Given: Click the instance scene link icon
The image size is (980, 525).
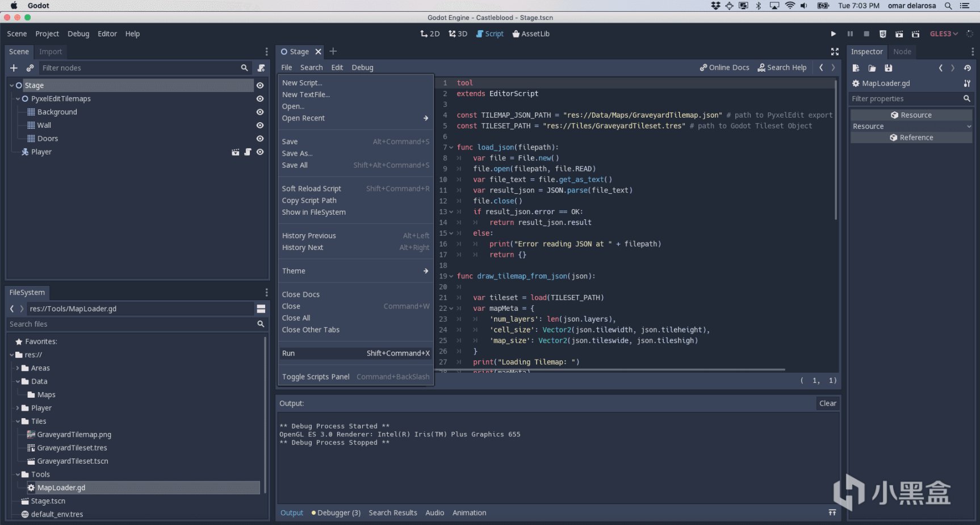Looking at the screenshot, I should click(30, 68).
